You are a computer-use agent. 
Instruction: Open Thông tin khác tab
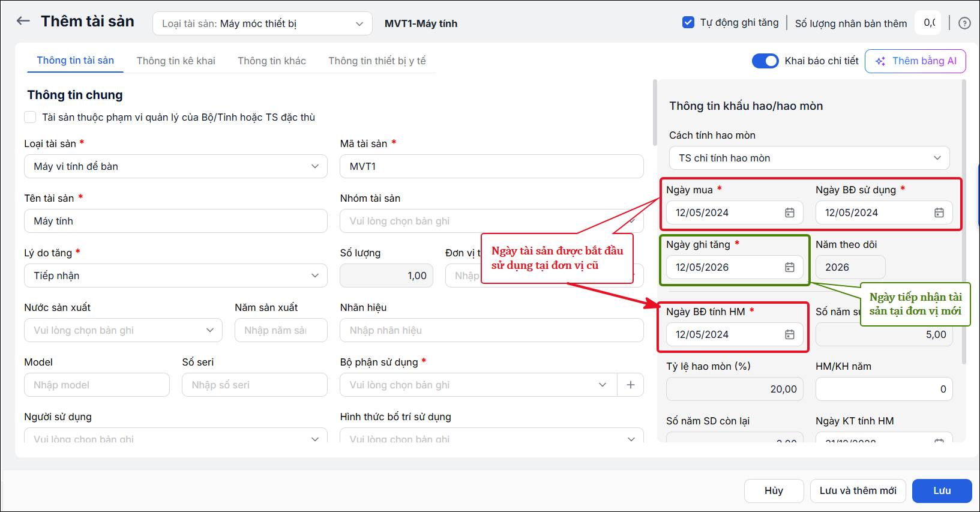coord(272,61)
